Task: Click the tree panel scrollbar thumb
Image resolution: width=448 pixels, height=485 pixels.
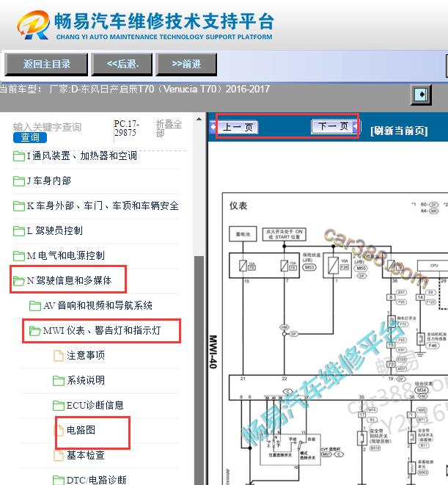Action: pos(199,371)
